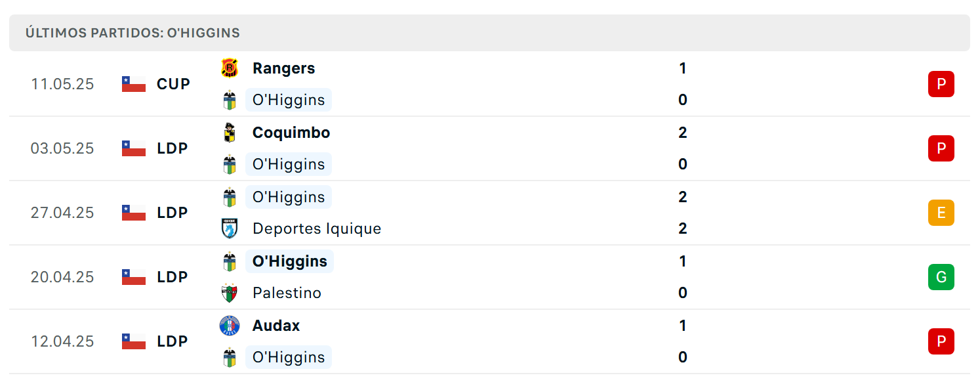Click red P badge for Rangers match
980x388 pixels.
(941, 84)
